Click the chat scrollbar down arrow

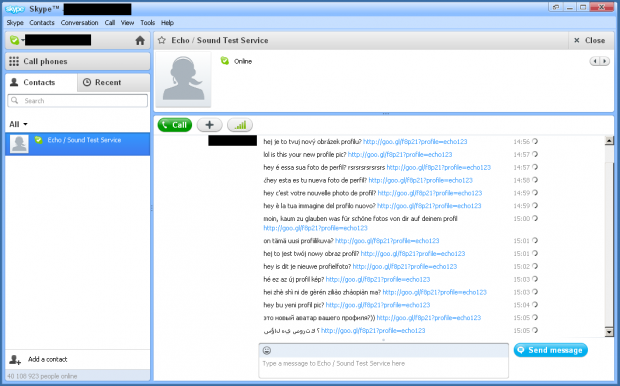click(x=609, y=332)
